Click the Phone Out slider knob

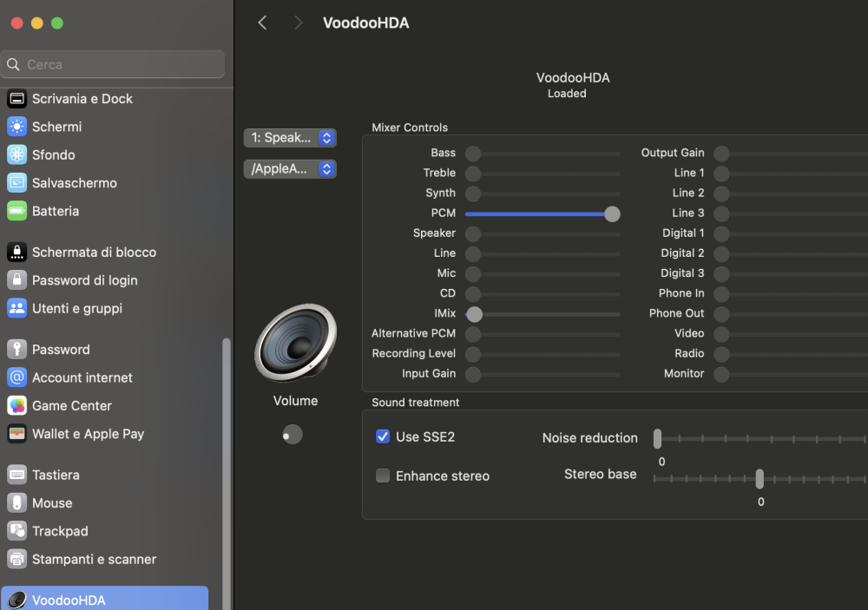(721, 314)
